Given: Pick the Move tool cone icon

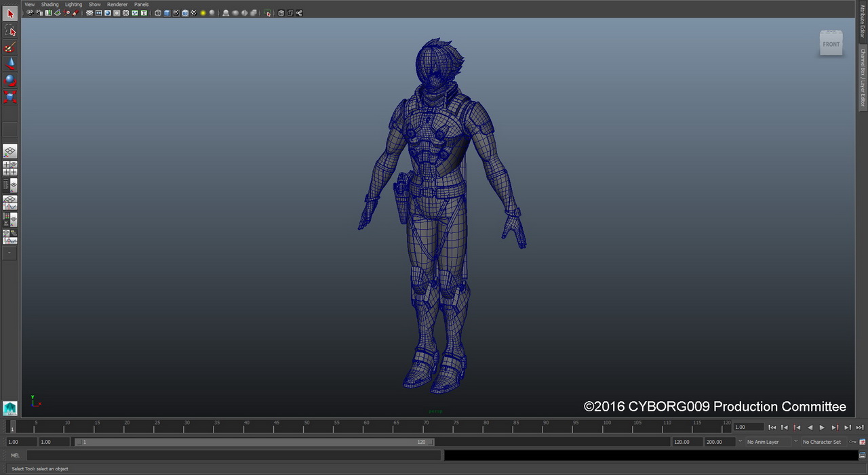Looking at the screenshot, I should pos(10,64).
